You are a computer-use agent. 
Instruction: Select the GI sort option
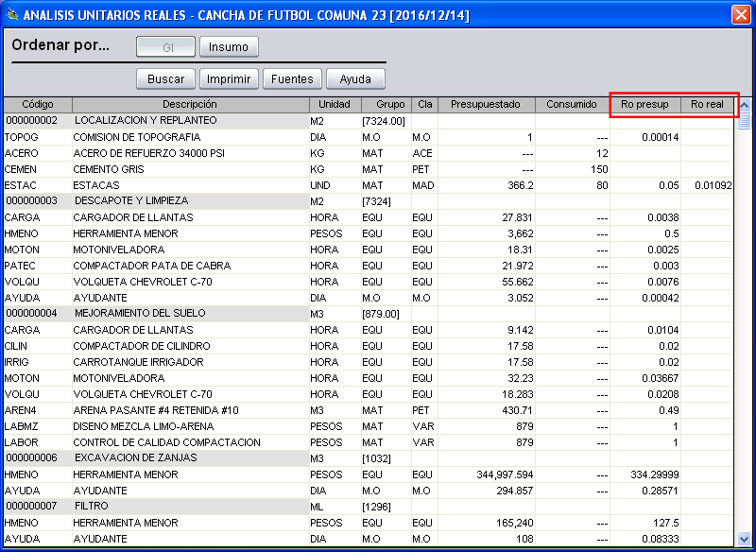[166, 46]
